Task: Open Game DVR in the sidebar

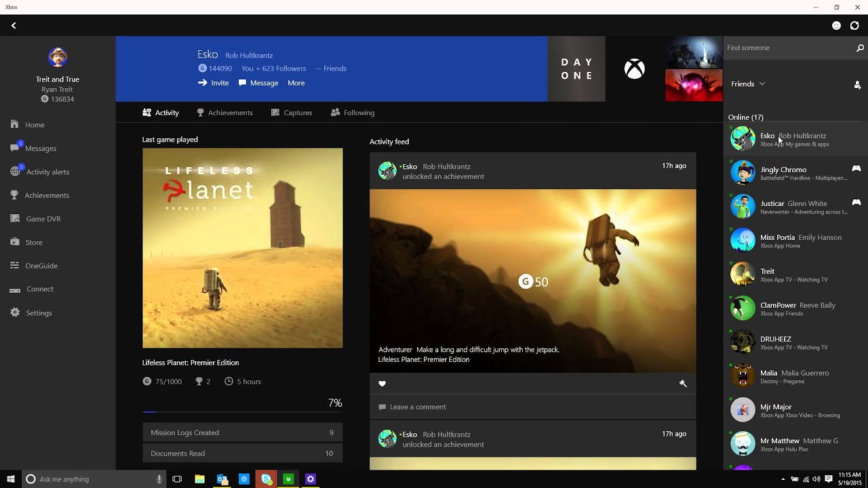Action: coord(35,219)
